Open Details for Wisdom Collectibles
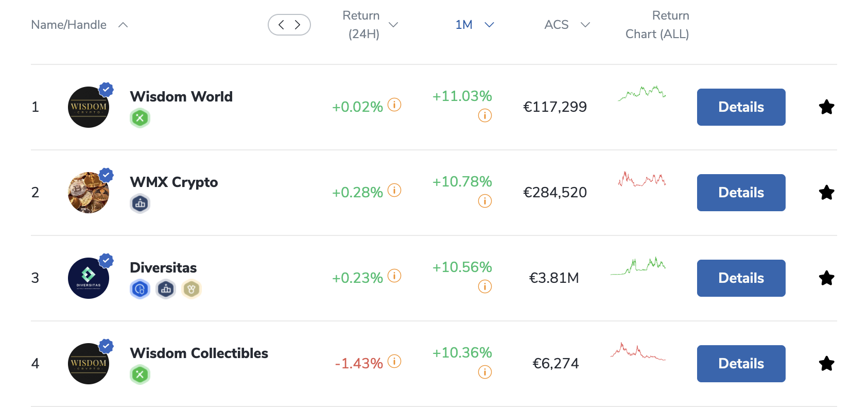 [741, 364]
